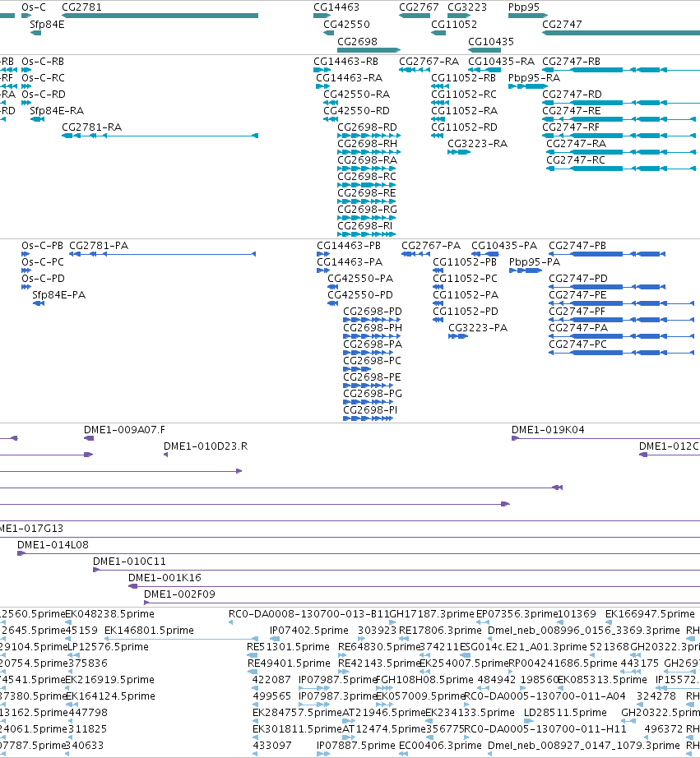Click EST EK146801.5prime
This screenshot has width=700, height=758.
pyautogui.click(x=149, y=631)
